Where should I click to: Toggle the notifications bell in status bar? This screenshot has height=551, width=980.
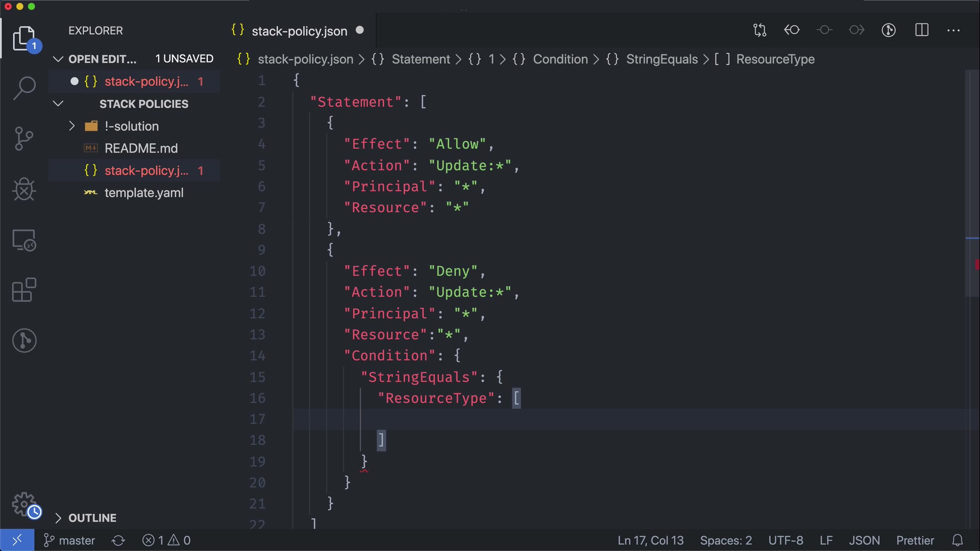pyautogui.click(x=958, y=540)
